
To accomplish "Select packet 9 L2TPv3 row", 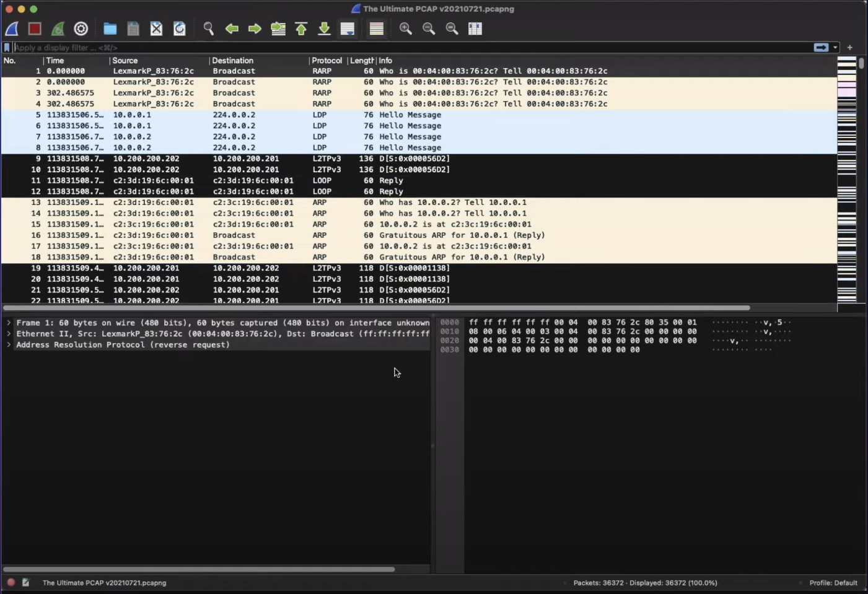I will [x=419, y=159].
